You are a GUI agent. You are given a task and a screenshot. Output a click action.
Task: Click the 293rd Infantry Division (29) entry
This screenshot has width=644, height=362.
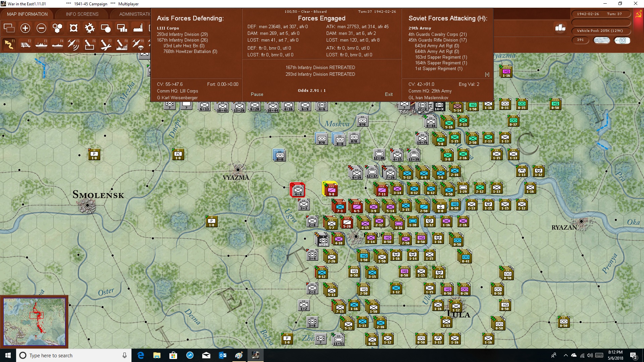(x=182, y=34)
